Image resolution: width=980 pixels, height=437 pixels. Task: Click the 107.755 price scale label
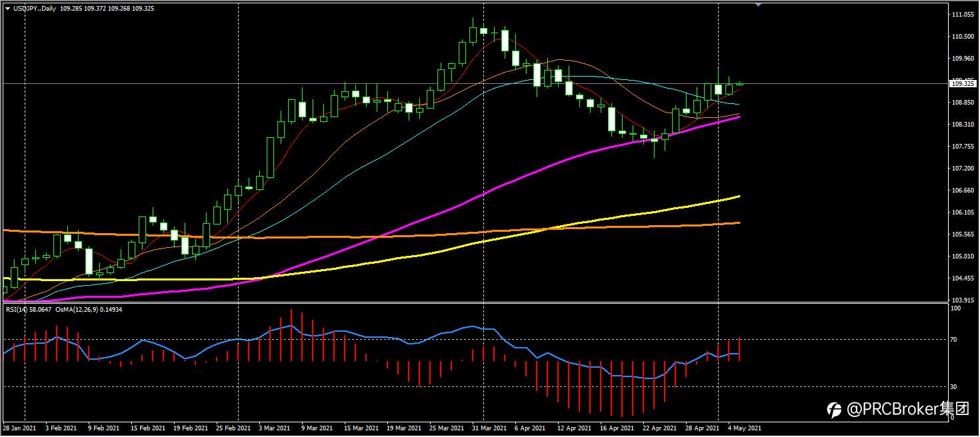tap(963, 147)
